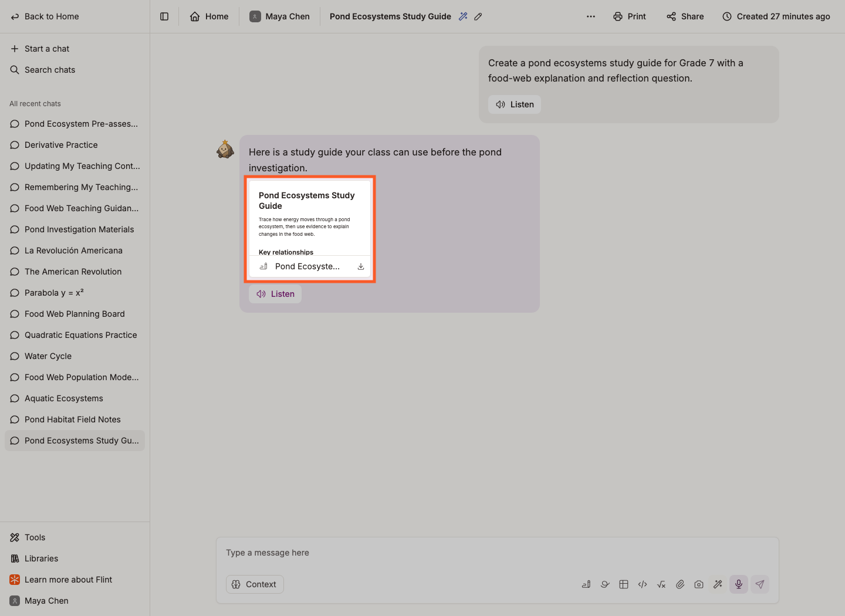Toggle the sidebar panel icon
This screenshot has height=616, width=845.
(x=164, y=16)
